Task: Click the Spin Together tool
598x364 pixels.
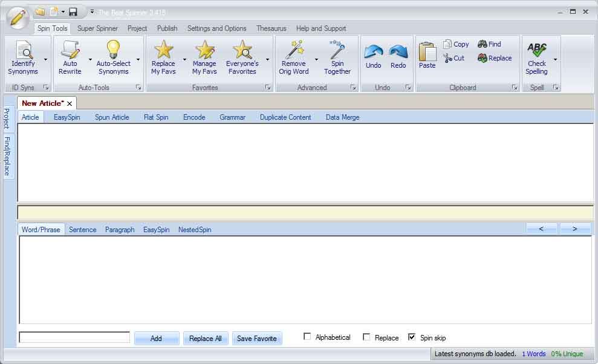Action: (x=337, y=57)
